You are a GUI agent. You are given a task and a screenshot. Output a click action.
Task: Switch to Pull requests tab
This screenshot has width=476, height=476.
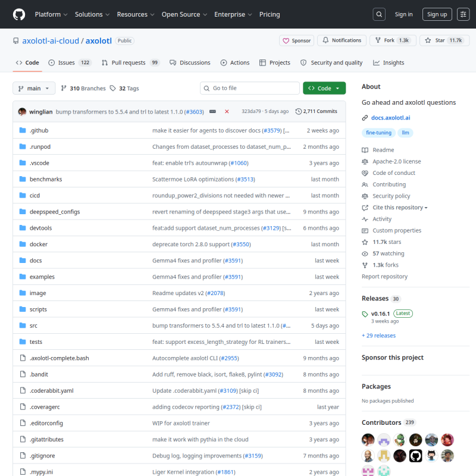pyautogui.click(x=130, y=62)
